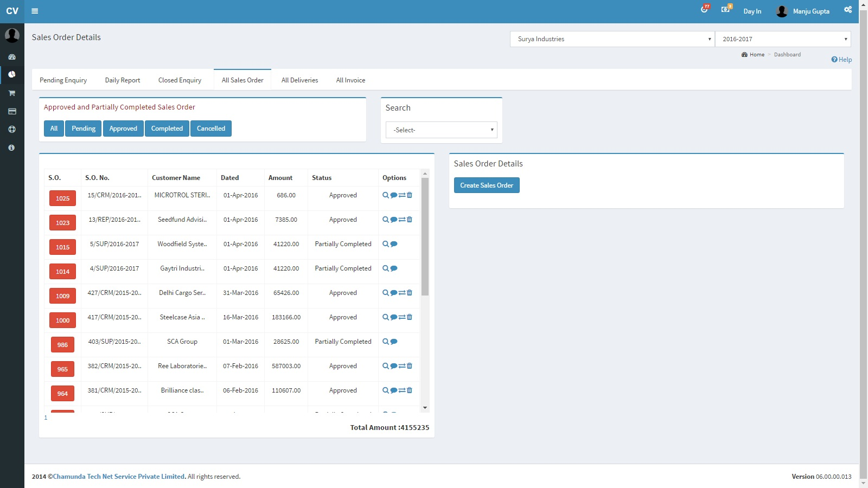Delete order 1000 with trash icon

pyautogui.click(x=410, y=317)
